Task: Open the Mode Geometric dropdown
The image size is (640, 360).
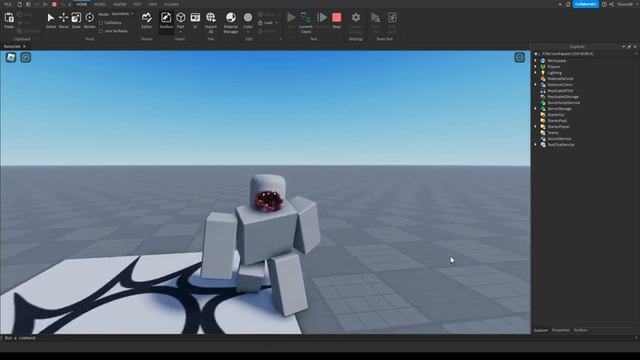Action: [123, 14]
